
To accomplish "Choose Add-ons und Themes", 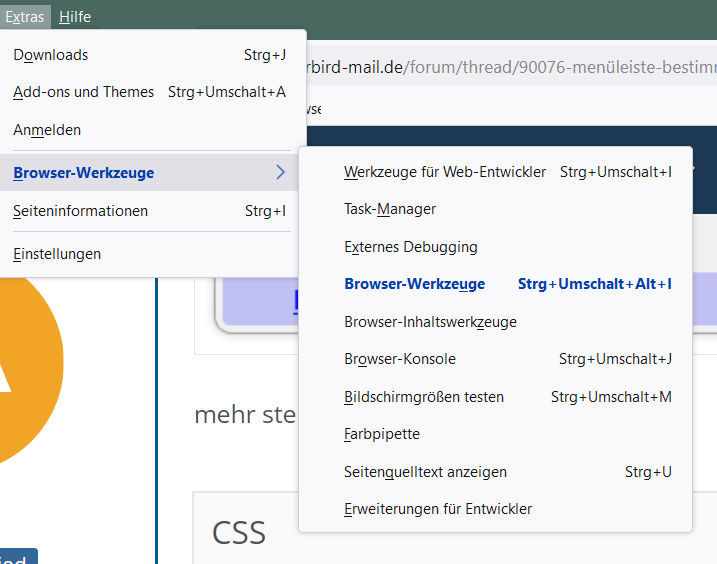I will click(x=84, y=92).
